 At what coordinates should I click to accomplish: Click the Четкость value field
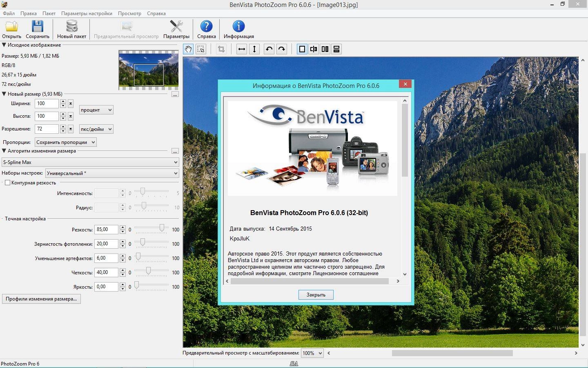click(106, 272)
